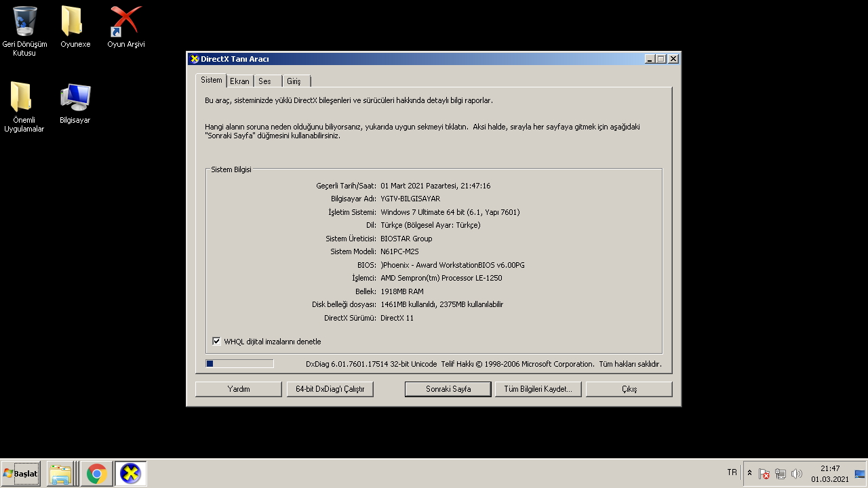
Task: Select the Bilgisayar computer icon
Action: pos(75,103)
